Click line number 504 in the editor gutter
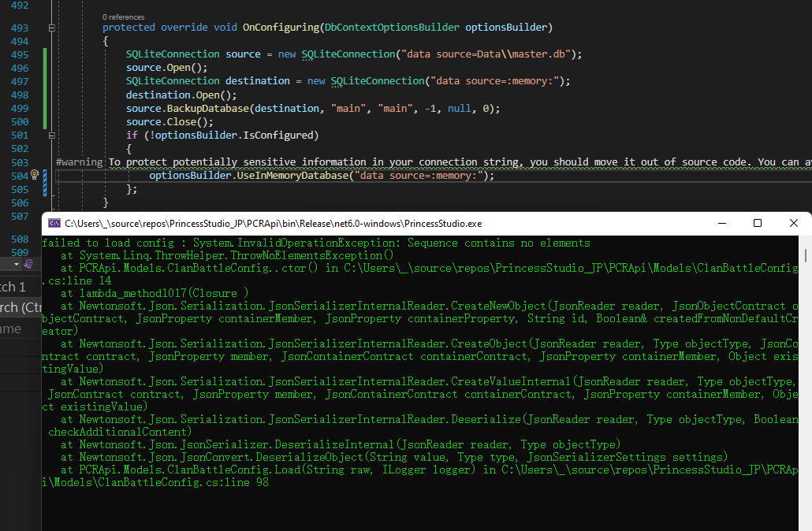Viewport: 812px width, 531px height. (20, 176)
